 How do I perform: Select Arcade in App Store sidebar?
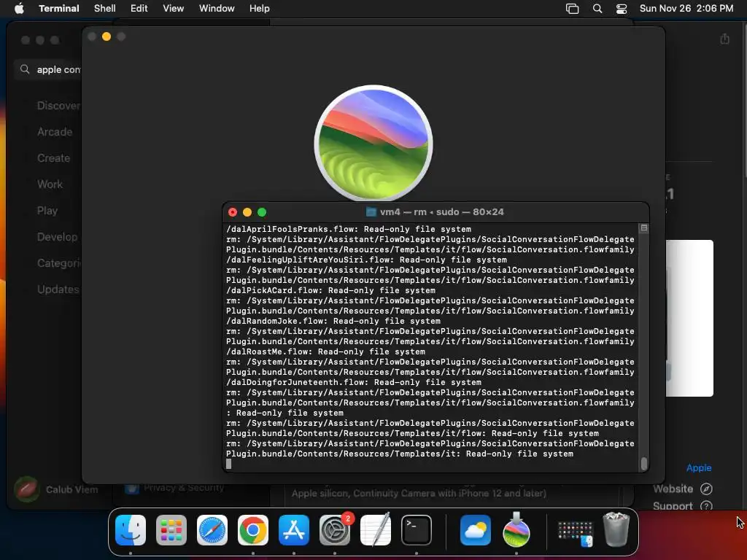(x=55, y=132)
